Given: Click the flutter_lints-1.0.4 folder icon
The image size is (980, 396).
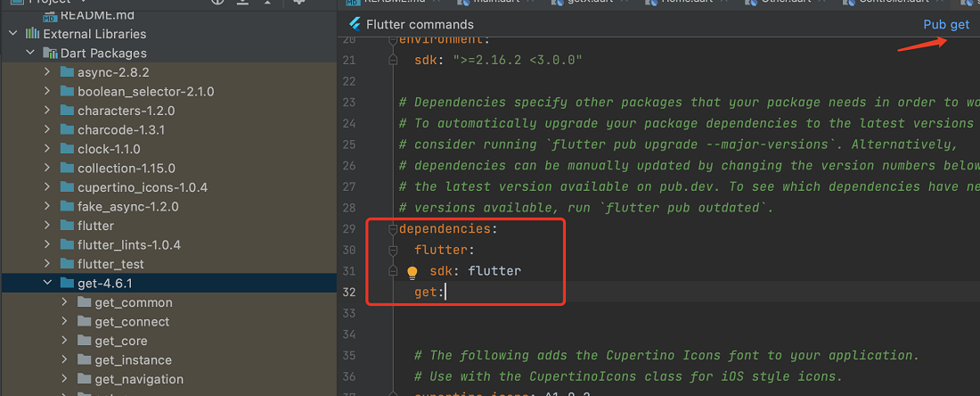Looking at the screenshot, I should (67, 244).
